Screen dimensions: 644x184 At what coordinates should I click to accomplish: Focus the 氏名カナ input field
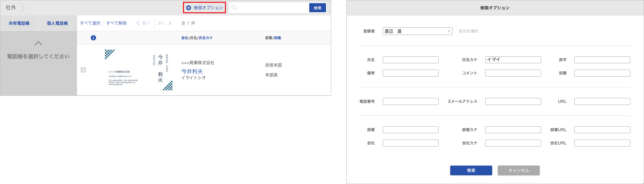point(513,60)
